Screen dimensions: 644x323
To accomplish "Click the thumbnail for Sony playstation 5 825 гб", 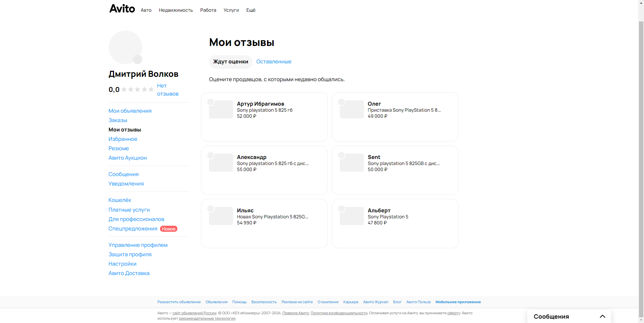I will pyautogui.click(x=221, y=109).
